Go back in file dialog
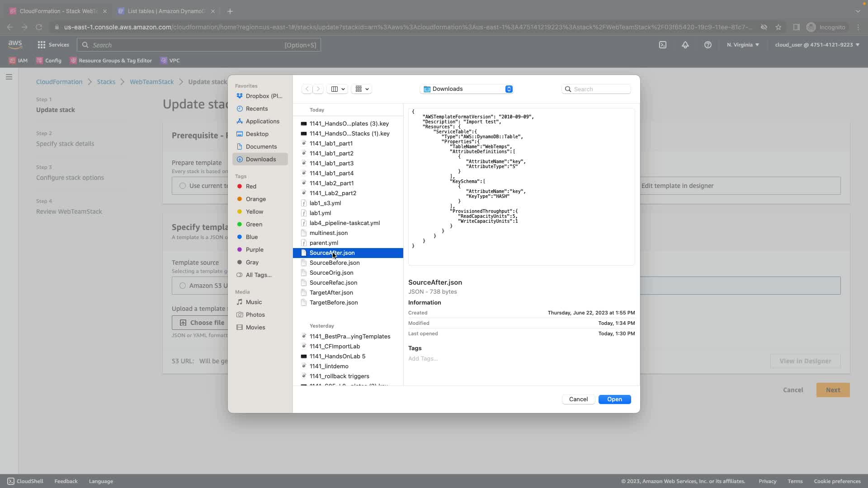Screen dimensions: 868x488 point(307,89)
